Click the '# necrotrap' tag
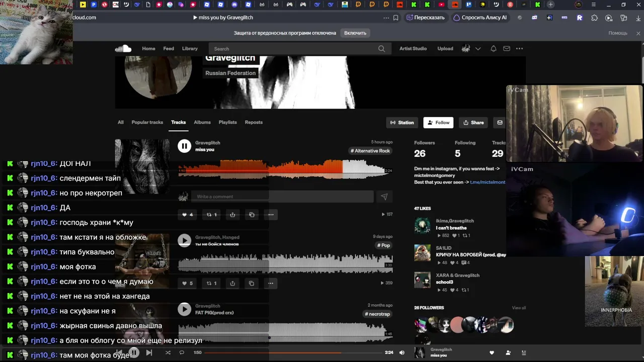Screen dimensions: 644x362 (377, 314)
